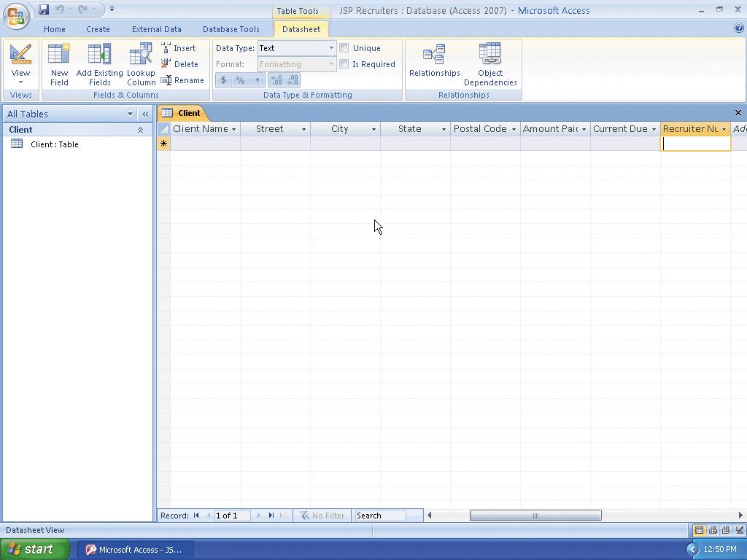Select the Datasheet ribbon tab
This screenshot has width=747, height=560.
[301, 29]
